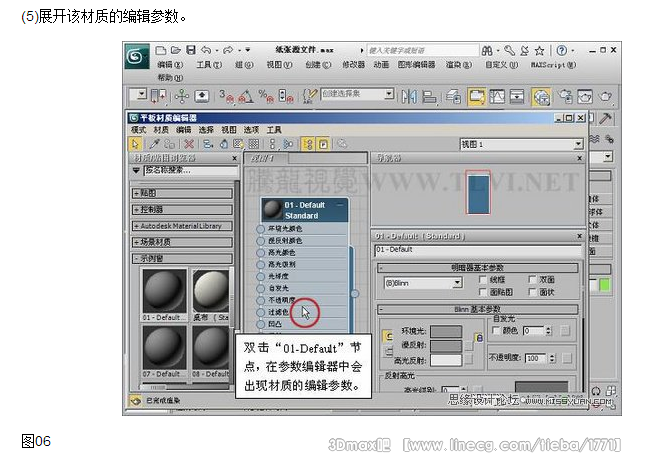Click the Angle Snap toggle icon

coord(246,96)
